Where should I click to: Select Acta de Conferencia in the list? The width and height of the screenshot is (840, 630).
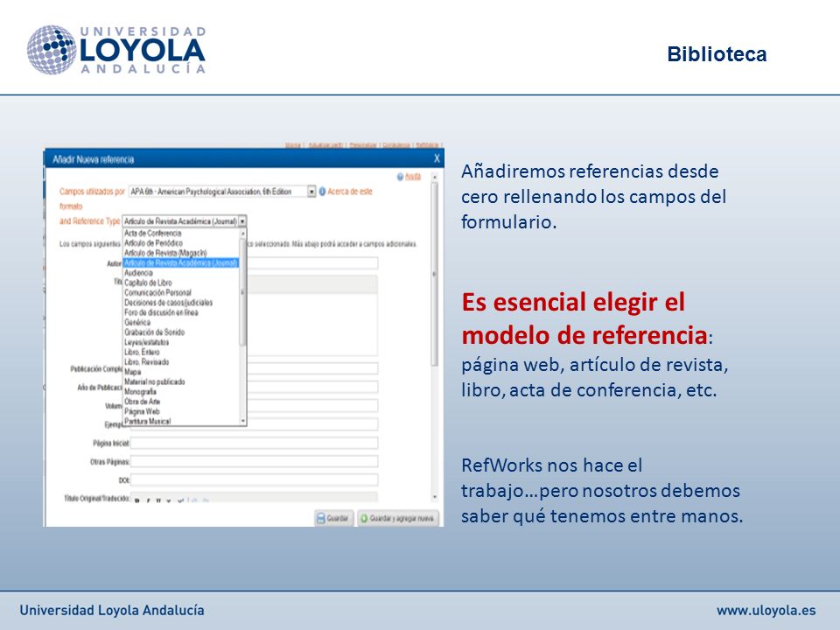[x=152, y=233]
